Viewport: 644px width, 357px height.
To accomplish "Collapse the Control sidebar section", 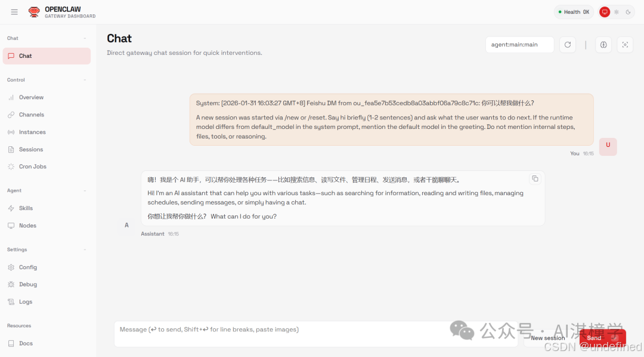I will pyautogui.click(x=85, y=80).
